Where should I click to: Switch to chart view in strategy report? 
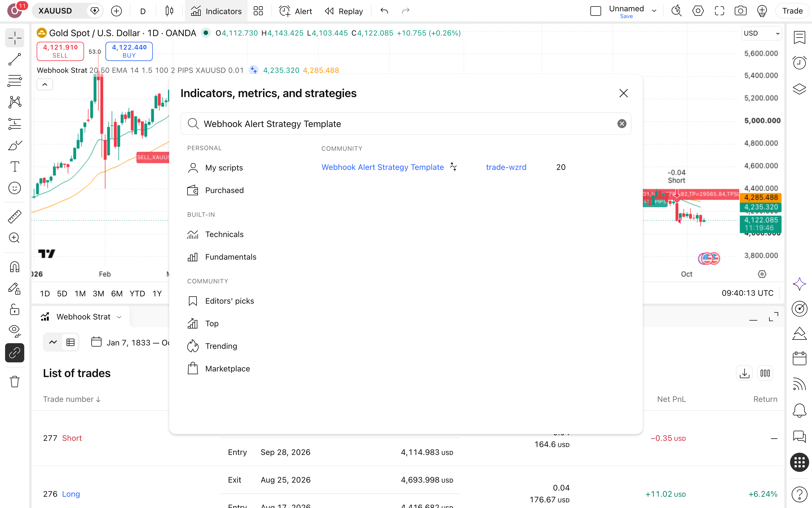click(x=53, y=342)
